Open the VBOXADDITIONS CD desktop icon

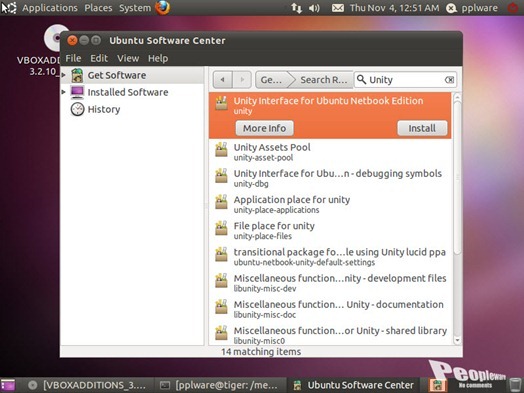(52, 37)
